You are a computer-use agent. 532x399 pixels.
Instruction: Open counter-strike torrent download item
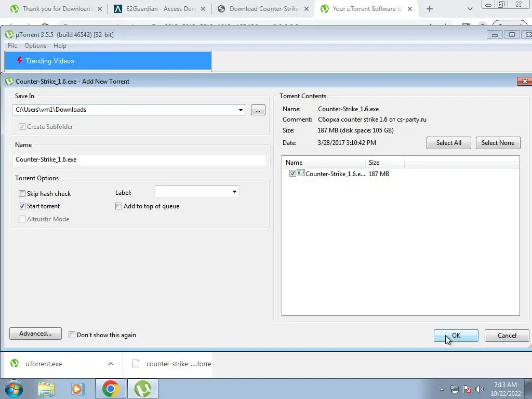(x=171, y=364)
